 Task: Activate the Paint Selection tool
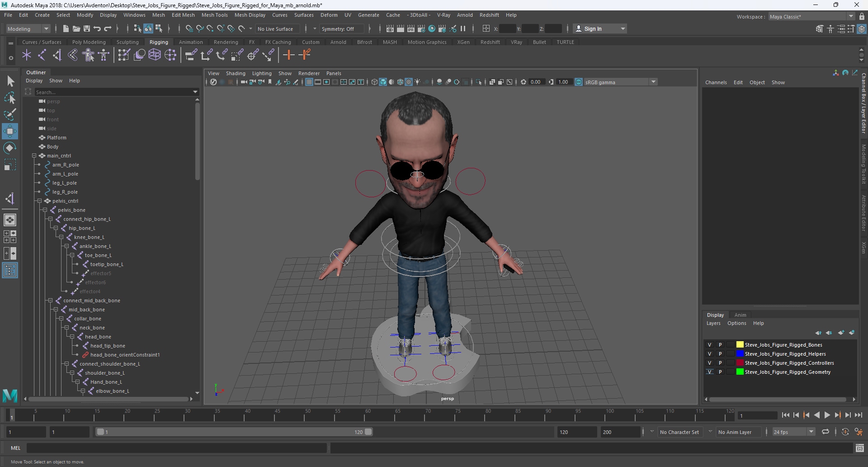pos(10,114)
